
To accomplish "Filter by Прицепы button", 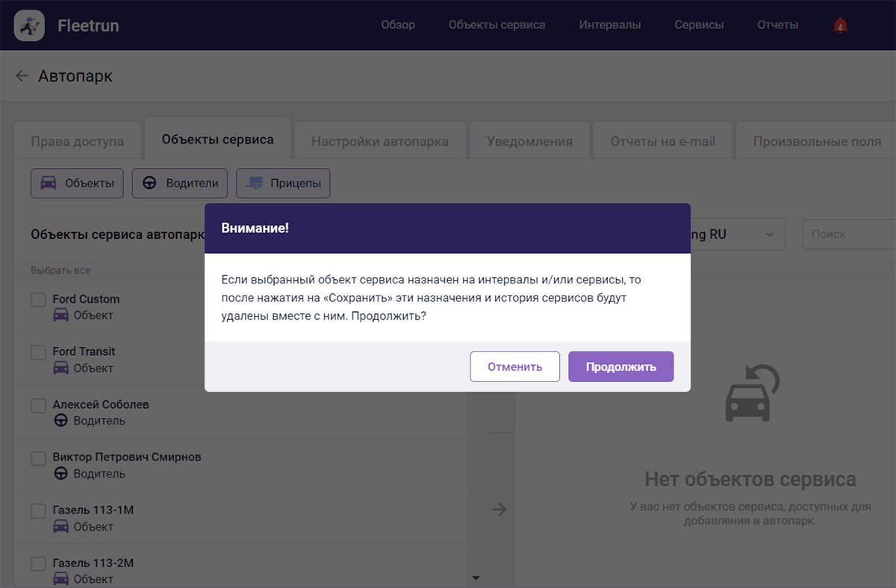I will click(x=283, y=184).
